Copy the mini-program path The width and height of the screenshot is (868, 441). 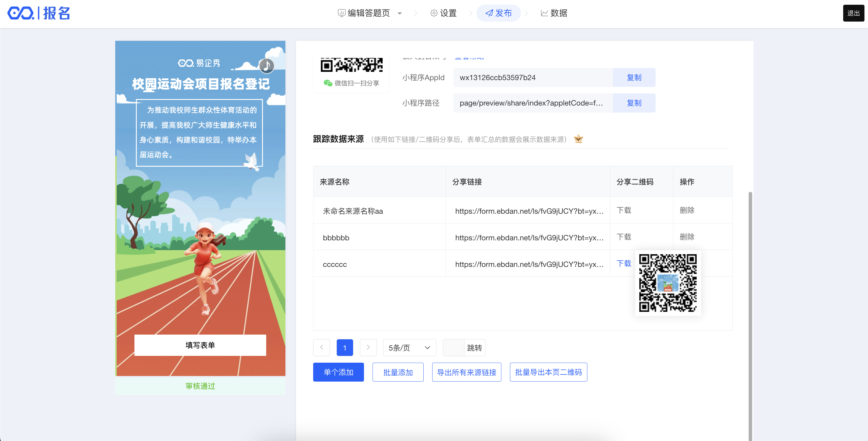coord(633,103)
